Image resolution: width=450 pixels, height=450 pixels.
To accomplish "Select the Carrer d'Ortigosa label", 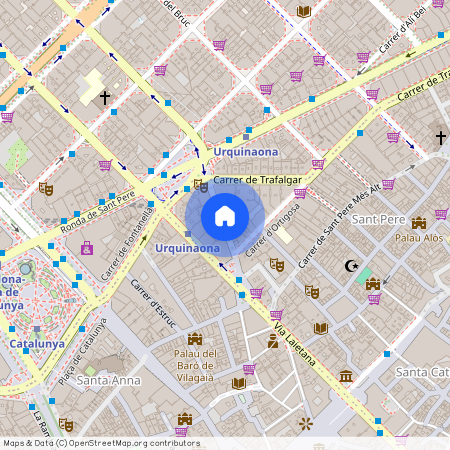I will tap(273, 230).
